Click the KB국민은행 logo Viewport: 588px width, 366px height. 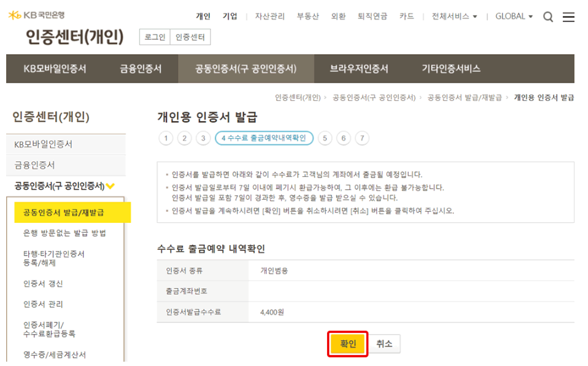click(36, 15)
